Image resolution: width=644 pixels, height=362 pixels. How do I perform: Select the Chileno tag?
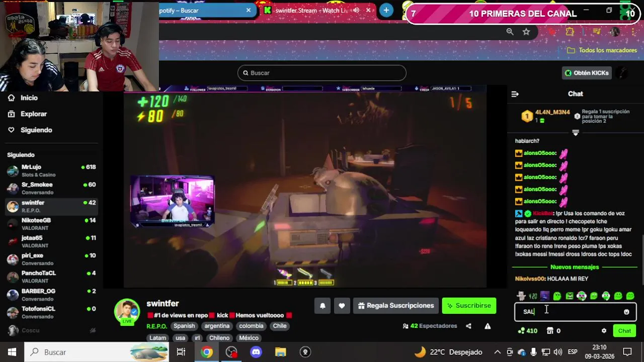pyautogui.click(x=219, y=338)
